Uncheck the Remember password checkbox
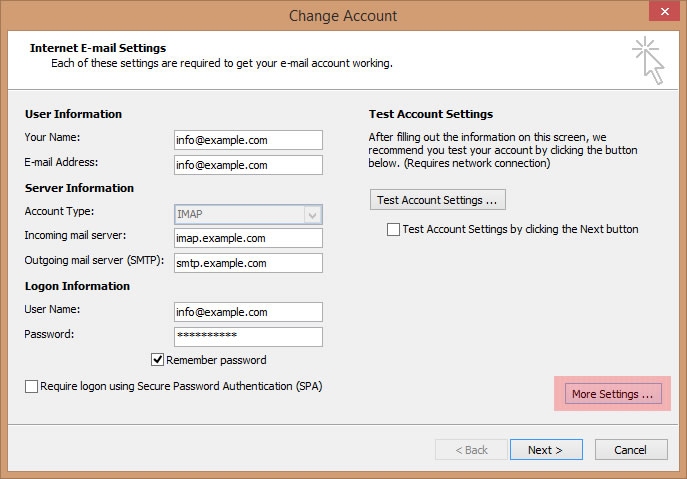 click(x=157, y=360)
